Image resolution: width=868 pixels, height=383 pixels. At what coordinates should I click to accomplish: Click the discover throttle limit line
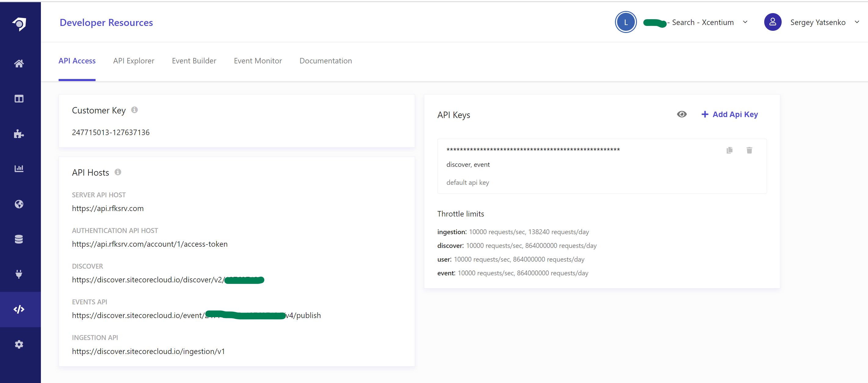pyautogui.click(x=517, y=246)
